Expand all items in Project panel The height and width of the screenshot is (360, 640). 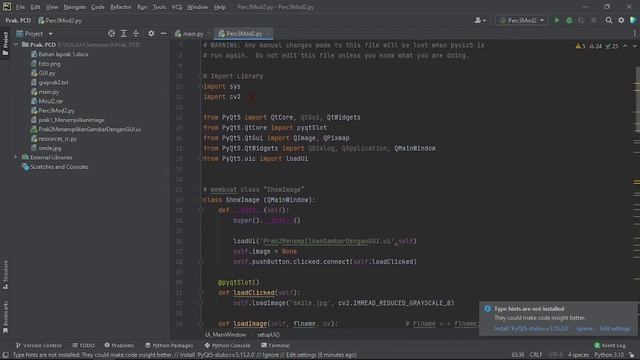pos(124,33)
